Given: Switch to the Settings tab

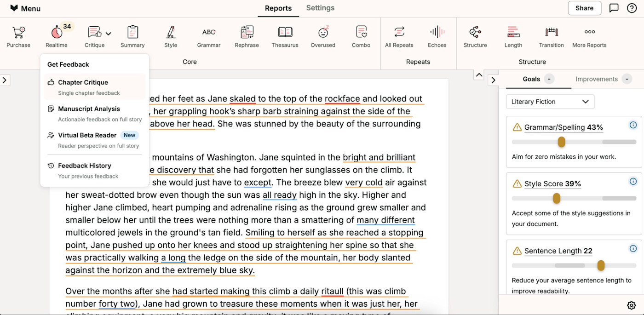Looking at the screenshot, I should pyautogui.click(x=320, y=8).
